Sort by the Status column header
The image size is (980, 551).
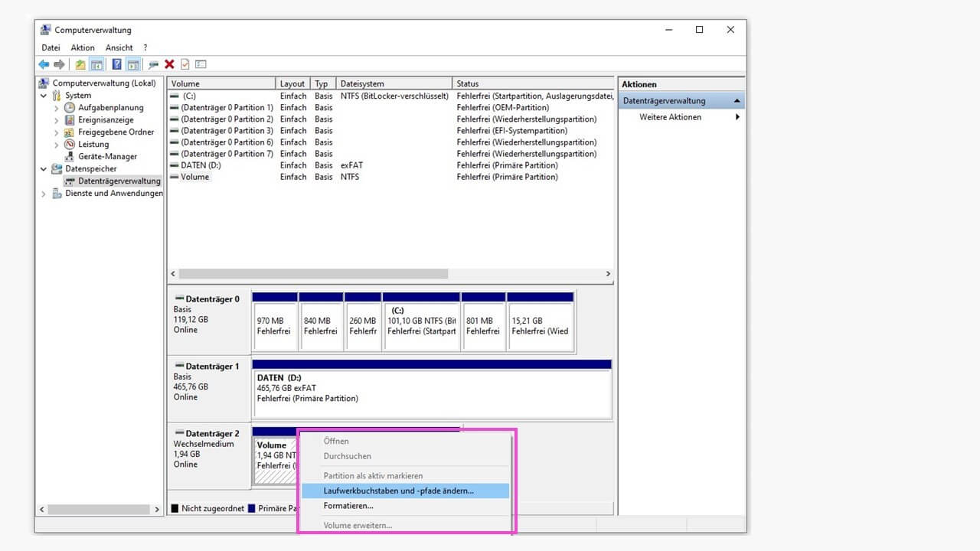click(534, 83)
